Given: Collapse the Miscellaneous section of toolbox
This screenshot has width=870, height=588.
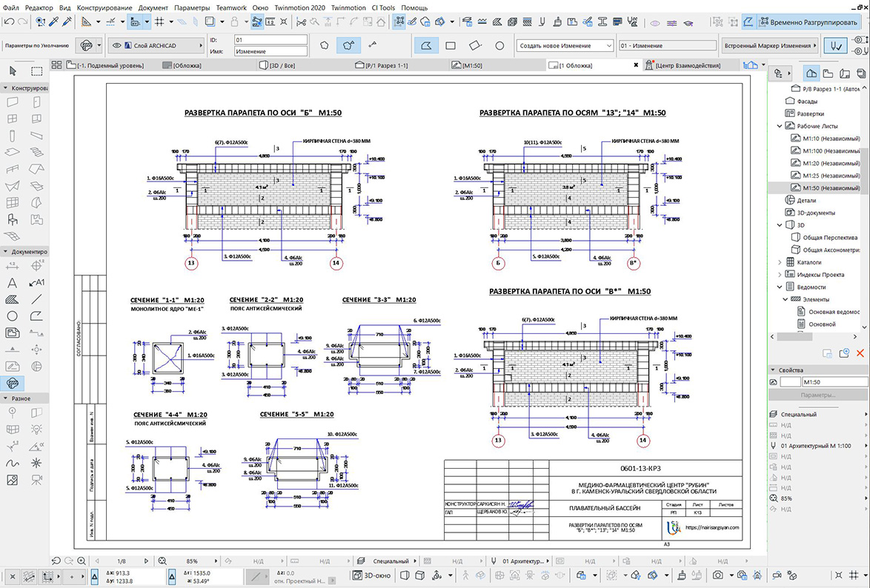Looking at the screenshot, I should pos(25,398).
